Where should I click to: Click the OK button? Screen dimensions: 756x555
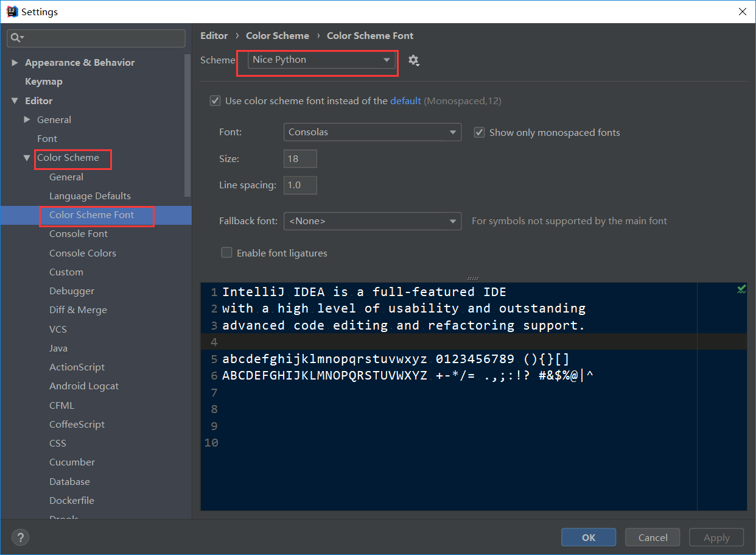tap(589, 537)
